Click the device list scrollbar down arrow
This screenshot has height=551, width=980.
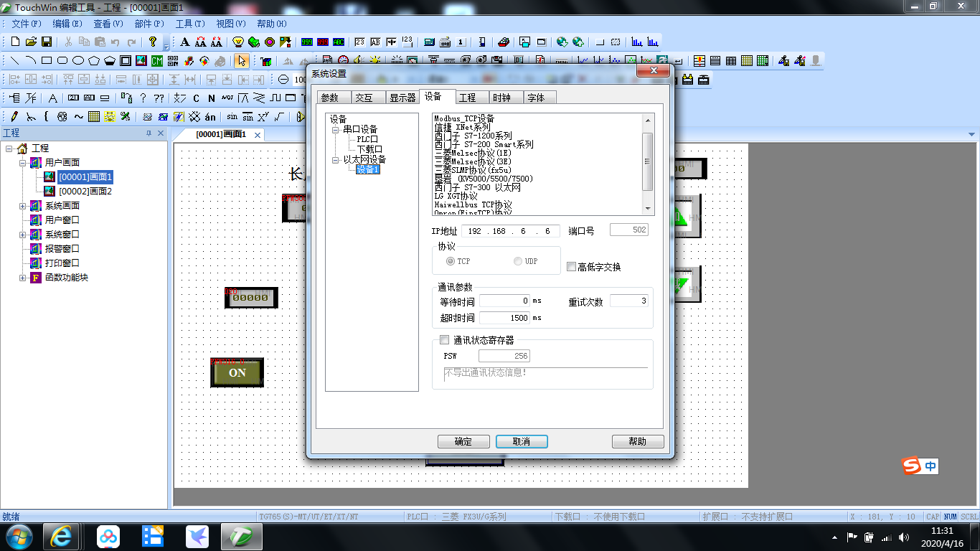(648, 208)
